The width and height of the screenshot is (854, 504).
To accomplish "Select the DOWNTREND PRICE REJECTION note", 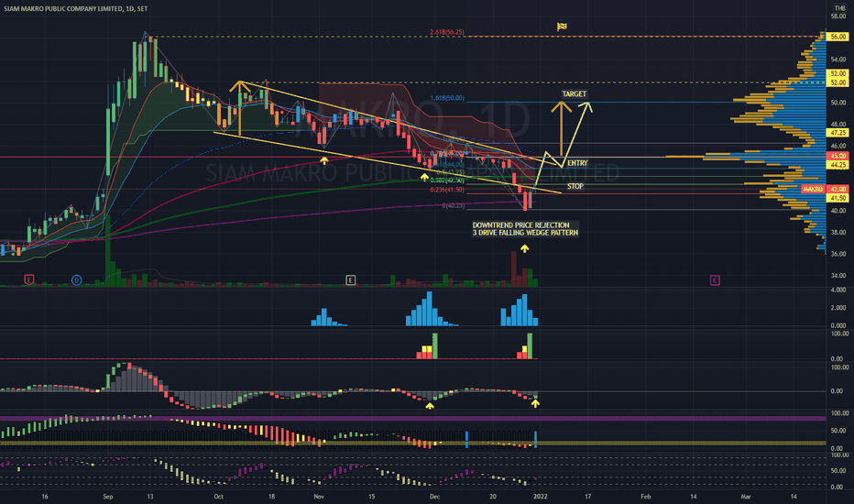I will [x=520, y=225].
